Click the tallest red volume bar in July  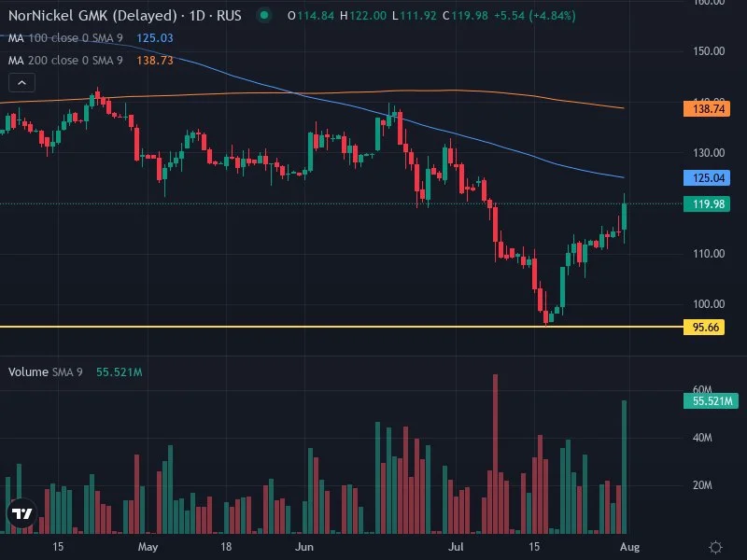pos(496,454)
